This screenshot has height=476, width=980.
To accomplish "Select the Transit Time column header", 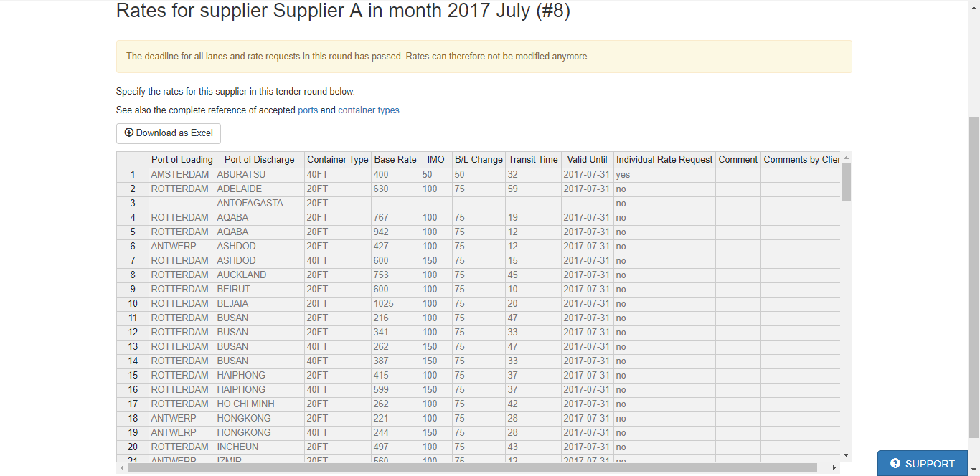I will pyautogui.click(x=532, y=159).
